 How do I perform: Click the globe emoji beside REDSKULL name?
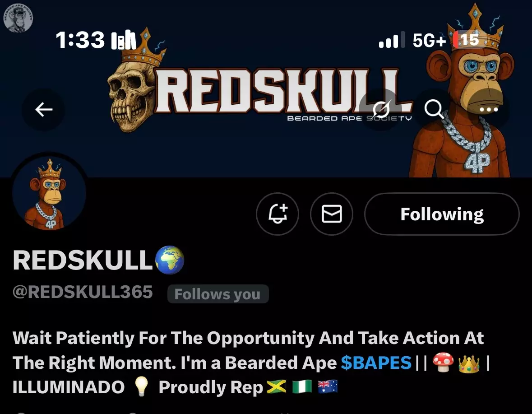click(169, 260)
